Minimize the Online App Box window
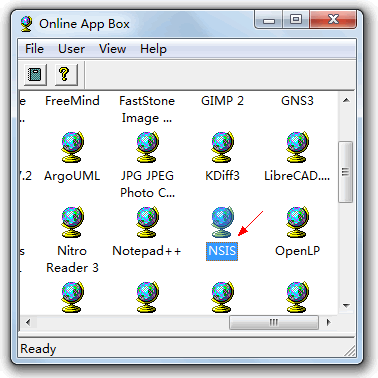The width and height of the screenshot is (378, 378). [269, 20]
